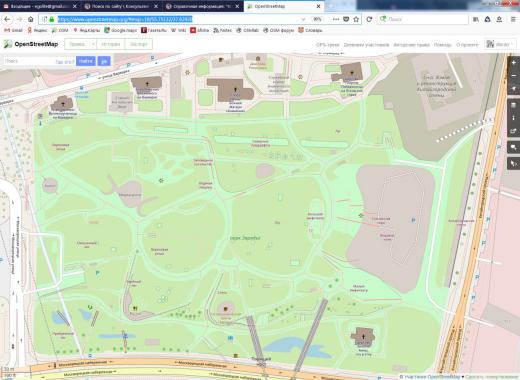Expand the address bar history dropdown
520x380 pixels.
click(x=303, y=19)
